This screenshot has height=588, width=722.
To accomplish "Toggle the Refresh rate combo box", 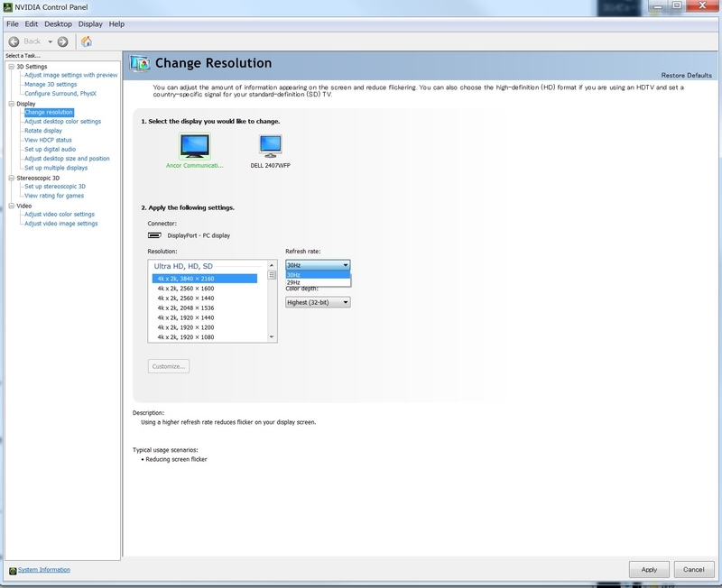I will pyautogui.click(x=318, y=265).
